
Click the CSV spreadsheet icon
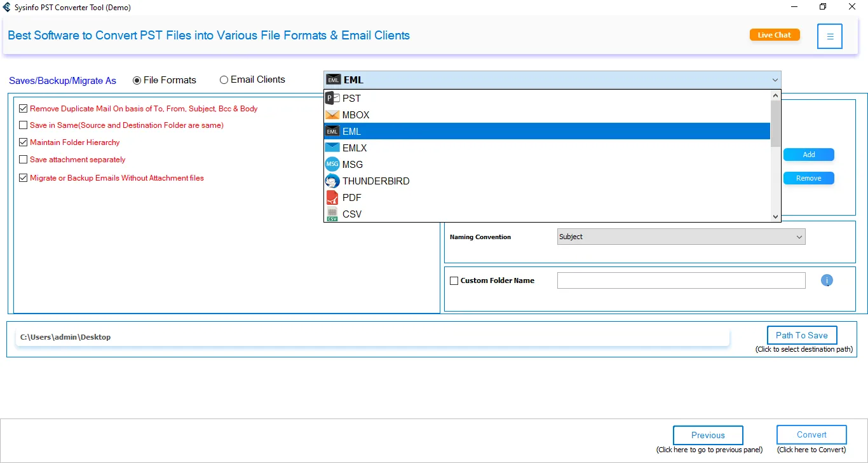pyautogui.click(x=332, y=214)
